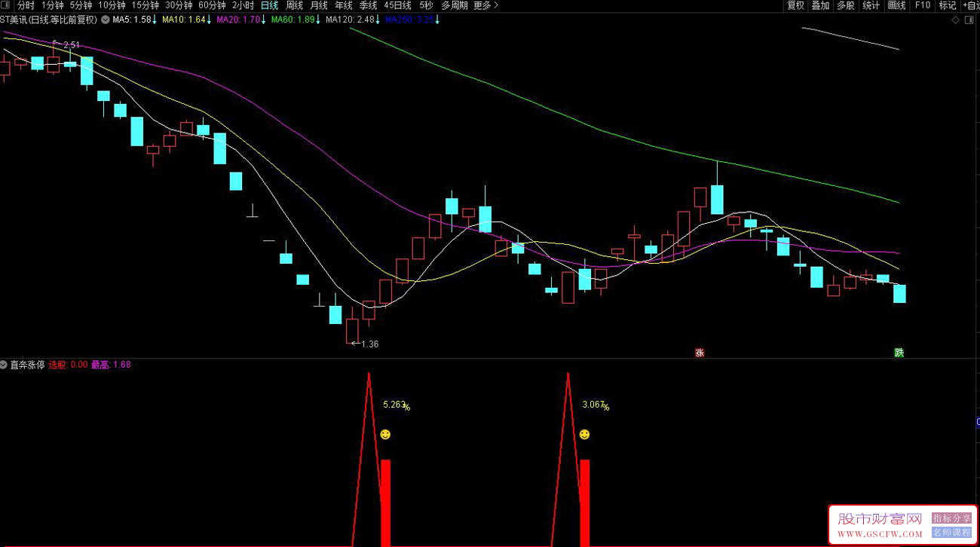The height and width of the screenshot is (547, 980).
Task: Add stock with +自选 button
Action: tap(971, 5)
